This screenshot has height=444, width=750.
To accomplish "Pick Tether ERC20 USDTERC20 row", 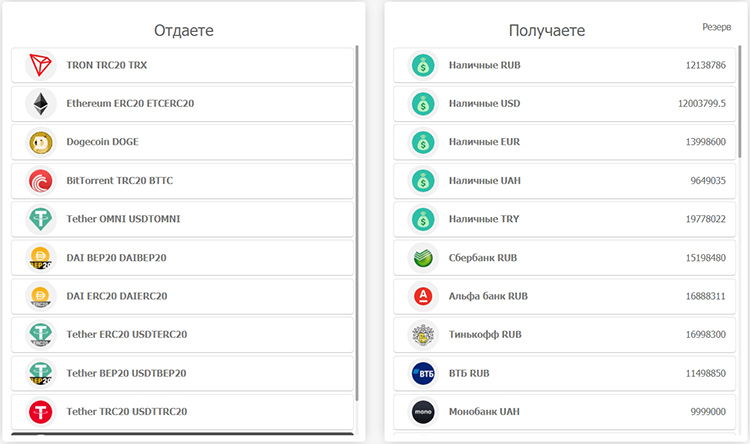I will [x=126, y=335].
